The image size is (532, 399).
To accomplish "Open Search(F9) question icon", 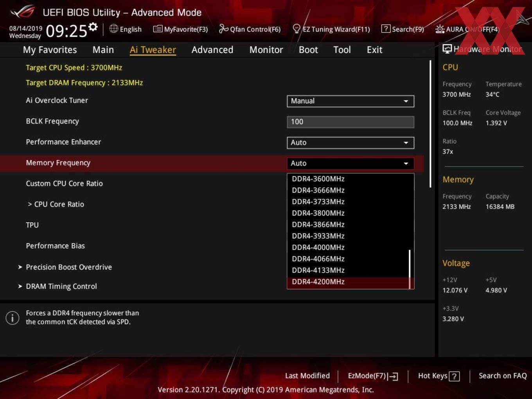I will (386, 29).
